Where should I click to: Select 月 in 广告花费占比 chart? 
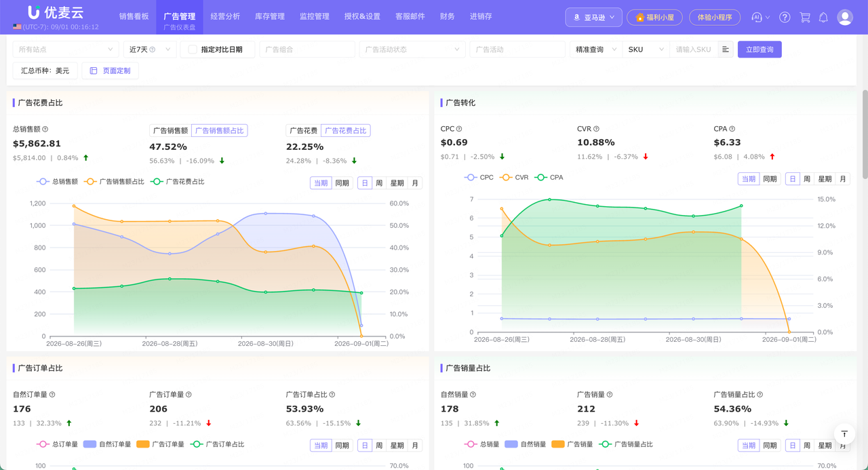415,183
